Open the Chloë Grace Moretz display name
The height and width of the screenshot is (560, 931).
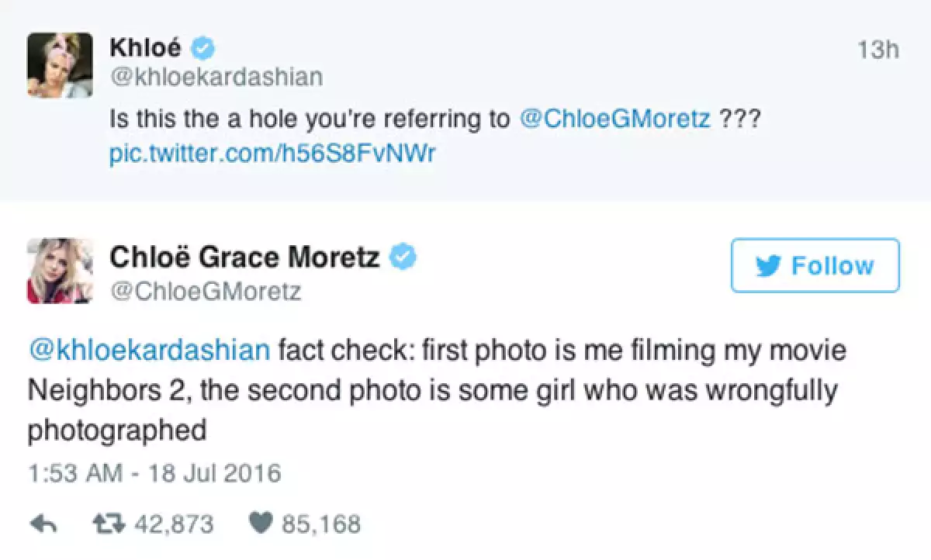click(244, 257)
